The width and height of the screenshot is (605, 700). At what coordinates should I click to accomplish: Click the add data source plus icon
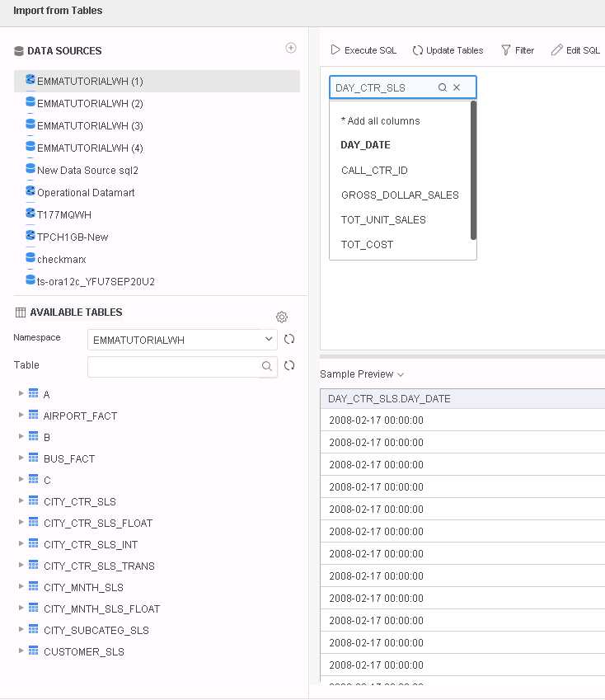click(290, 49)
